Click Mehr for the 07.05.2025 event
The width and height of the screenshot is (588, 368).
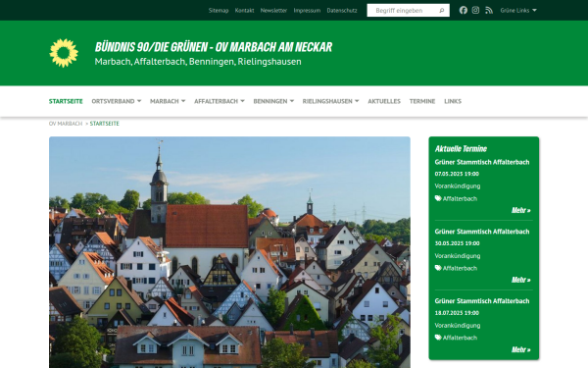point(521,210)
